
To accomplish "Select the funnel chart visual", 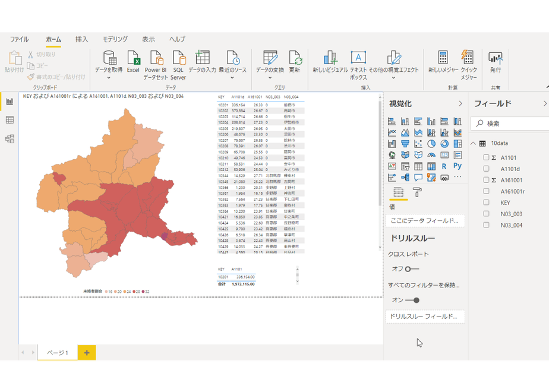I will pyautogui.click(x=405, y=144).
